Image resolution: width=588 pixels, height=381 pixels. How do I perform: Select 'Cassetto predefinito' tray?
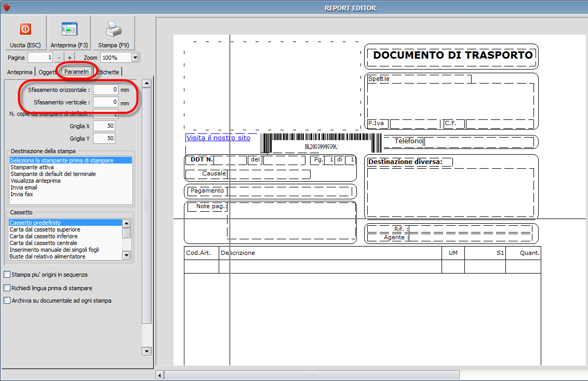coord(65,223)
